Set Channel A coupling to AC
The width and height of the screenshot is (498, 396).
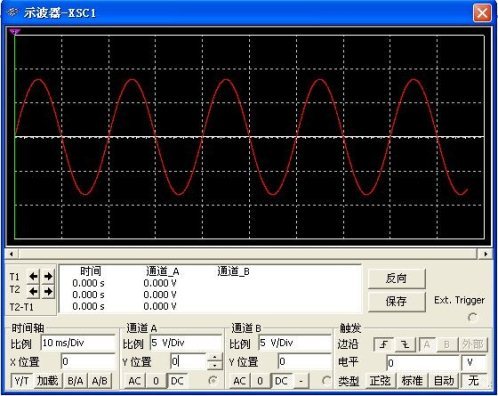coord(134,381)
